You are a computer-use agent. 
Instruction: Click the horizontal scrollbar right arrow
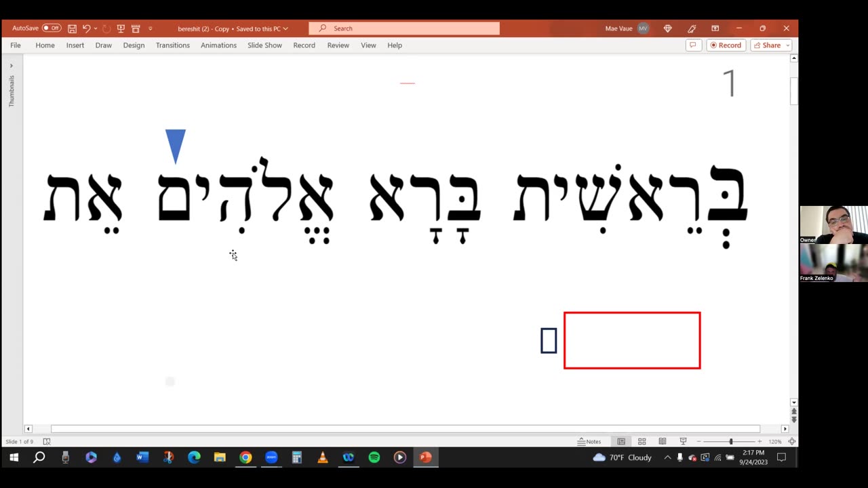click(785, 428)
